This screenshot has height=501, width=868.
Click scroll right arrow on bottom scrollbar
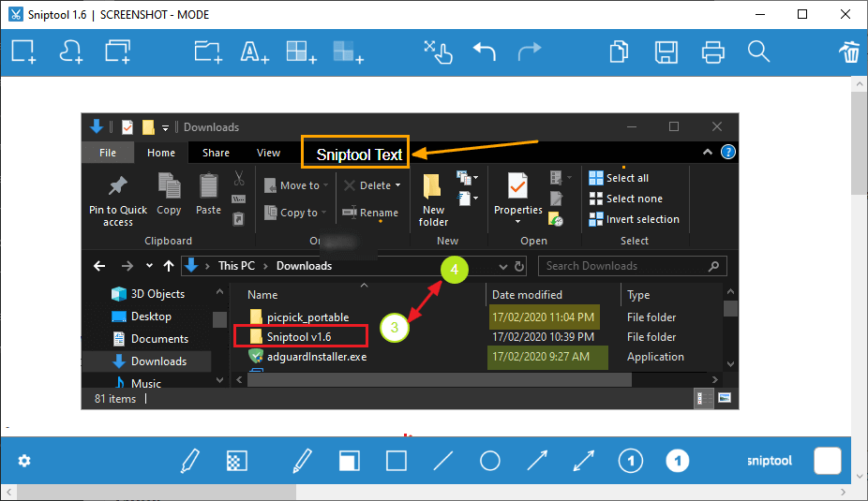tap(843, 493)
